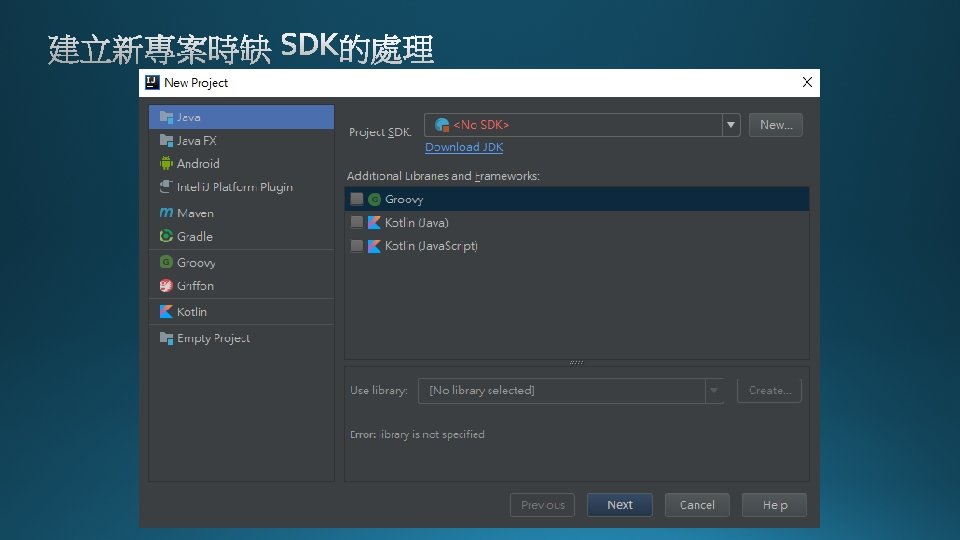Select Empty Project type
The image size is (960, 540).
click(241, 338)
